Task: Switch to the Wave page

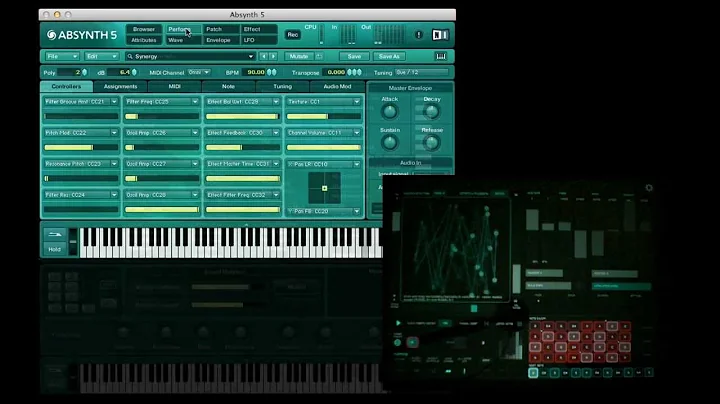Action: pyautogui.click(x=183, y=40)
